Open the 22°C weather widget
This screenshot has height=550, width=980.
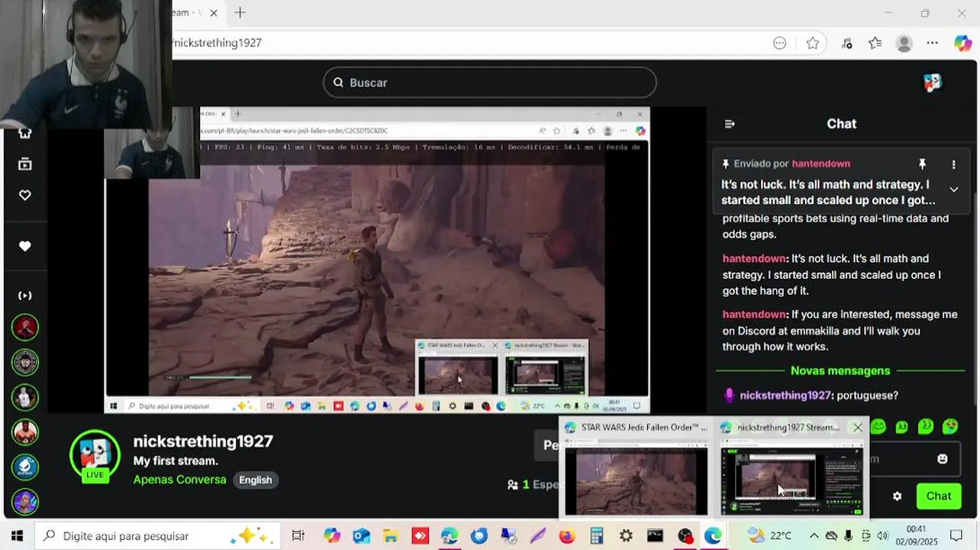769,536
